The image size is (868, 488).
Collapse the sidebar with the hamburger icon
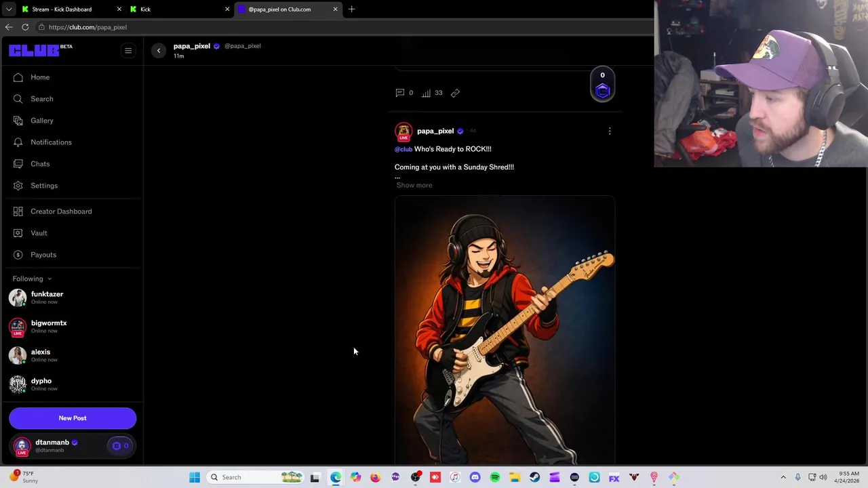pos(128,51)
